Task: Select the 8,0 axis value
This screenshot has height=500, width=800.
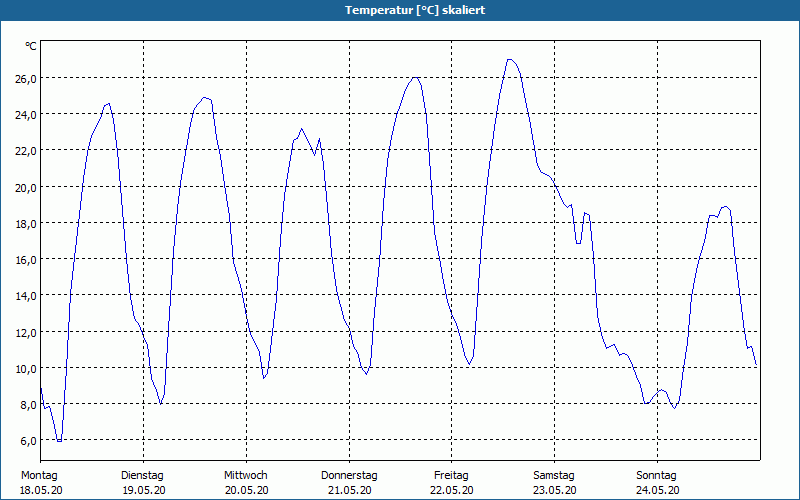Action: click(x=29, y=405)
